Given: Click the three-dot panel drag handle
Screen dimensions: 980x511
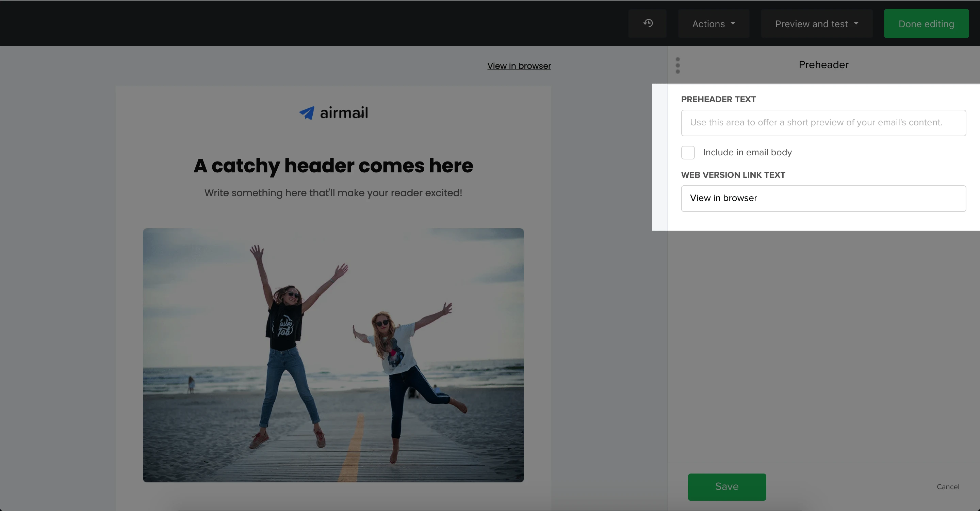Looking at the screenshot, I should (x=677, y=65).
